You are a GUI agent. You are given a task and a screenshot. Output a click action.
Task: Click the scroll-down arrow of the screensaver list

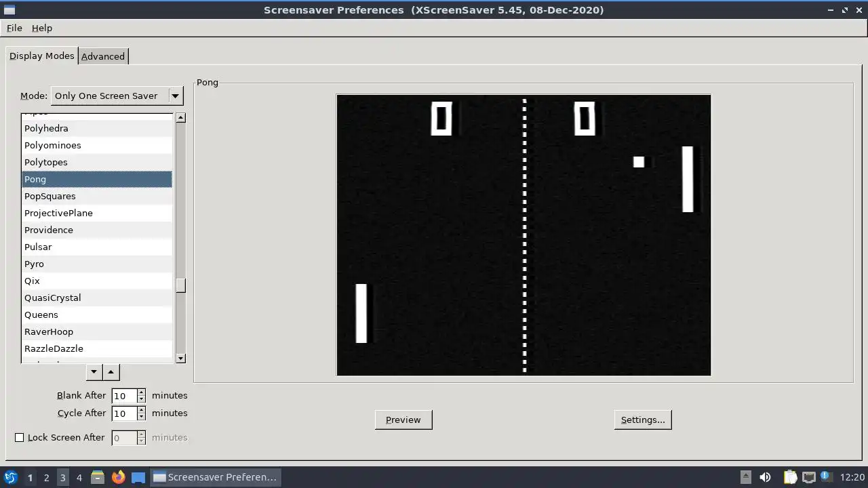(180, 358)
